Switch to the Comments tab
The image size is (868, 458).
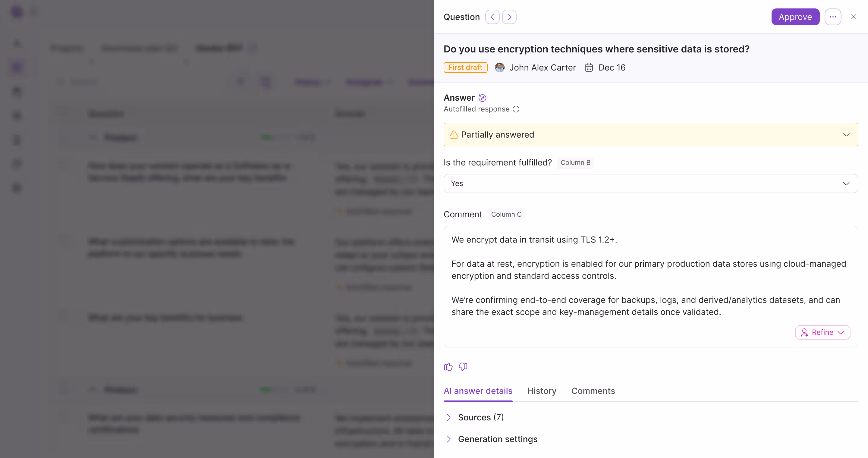[593, 391]
